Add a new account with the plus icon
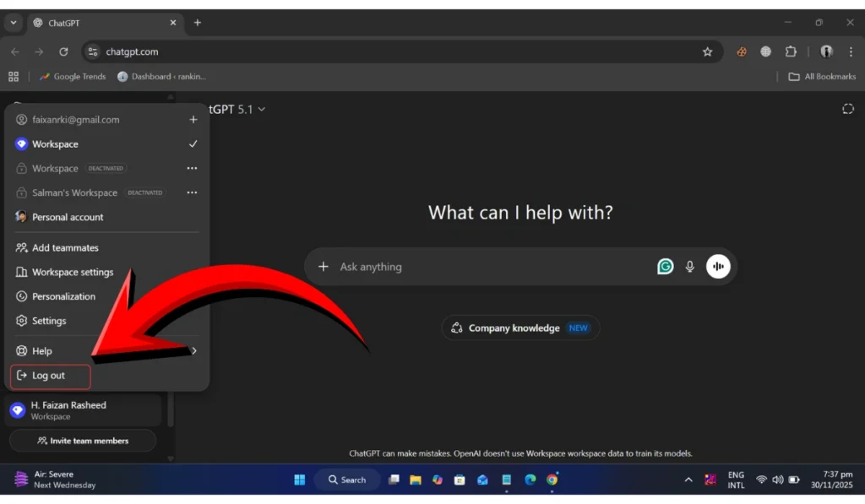The height and width of the screenshot is (504, 865). [193, 119]
